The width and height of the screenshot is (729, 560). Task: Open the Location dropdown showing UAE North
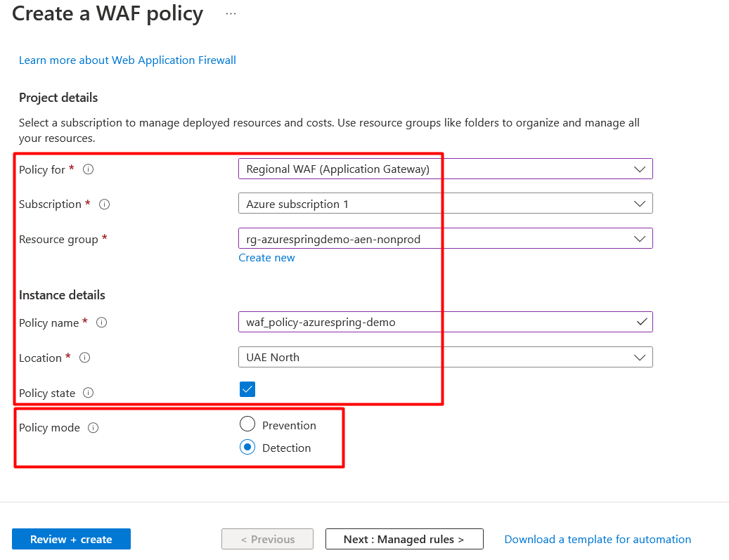click(x=445, y=357)
